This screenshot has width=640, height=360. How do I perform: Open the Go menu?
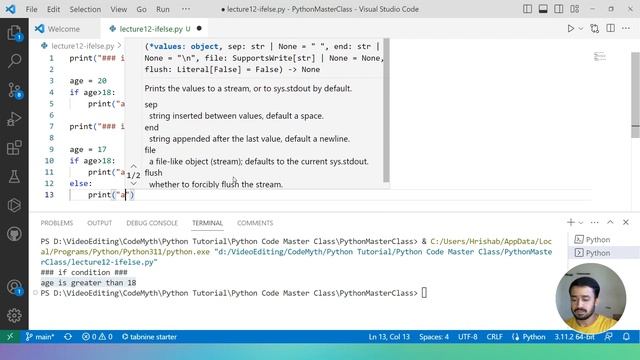tap(141, 9)
